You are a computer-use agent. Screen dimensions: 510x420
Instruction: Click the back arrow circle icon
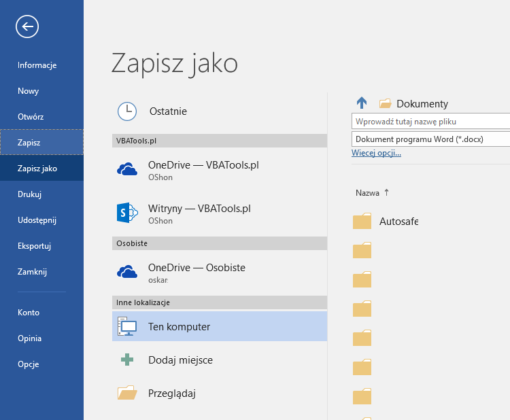click(x=27, y=27)
